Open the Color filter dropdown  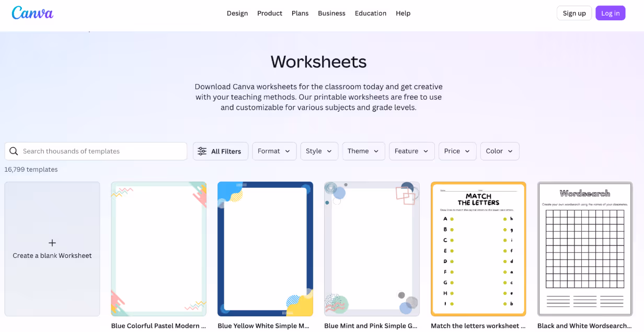[499, 151]
